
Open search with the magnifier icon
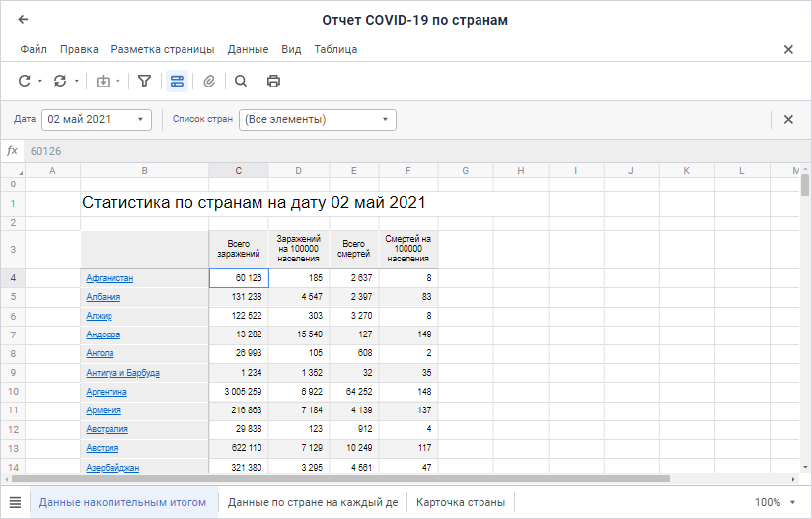(241, 81)
